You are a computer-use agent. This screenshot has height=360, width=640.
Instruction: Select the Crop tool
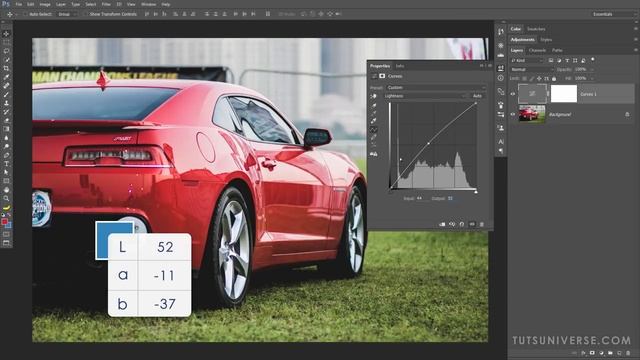6,68
